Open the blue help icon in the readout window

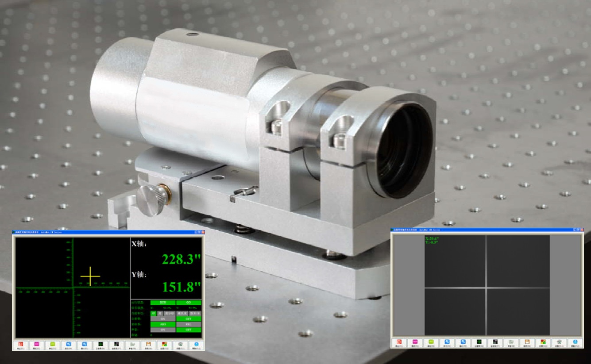pyautogui.click(x=196, y=345)
